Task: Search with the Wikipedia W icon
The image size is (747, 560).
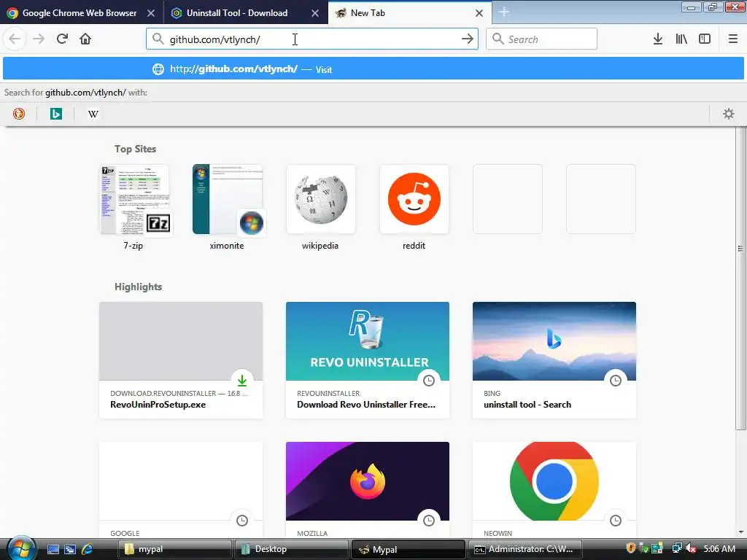Action: [93, 114]
